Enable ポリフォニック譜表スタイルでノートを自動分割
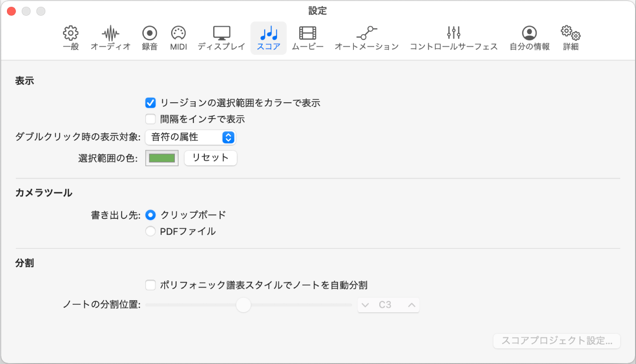Screen dimensions: 636x364 click(150, 285)
